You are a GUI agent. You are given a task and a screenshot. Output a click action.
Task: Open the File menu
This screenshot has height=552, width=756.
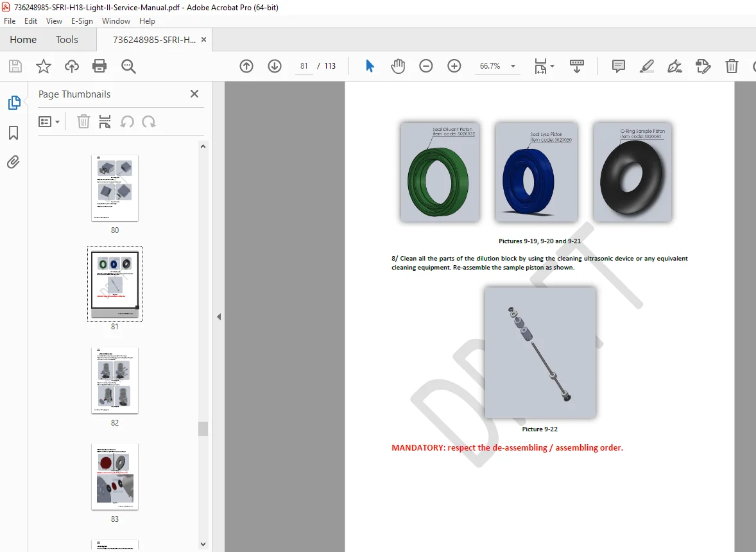pos(10,21)
